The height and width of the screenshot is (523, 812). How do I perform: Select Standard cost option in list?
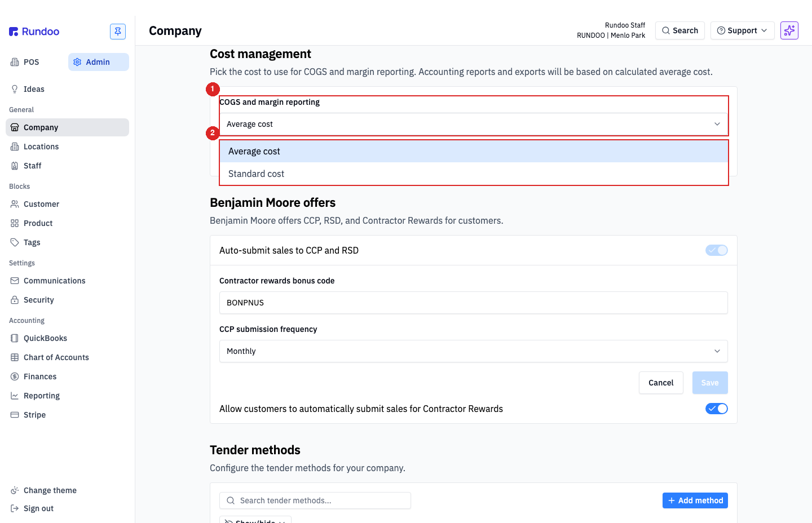point(474,174)
